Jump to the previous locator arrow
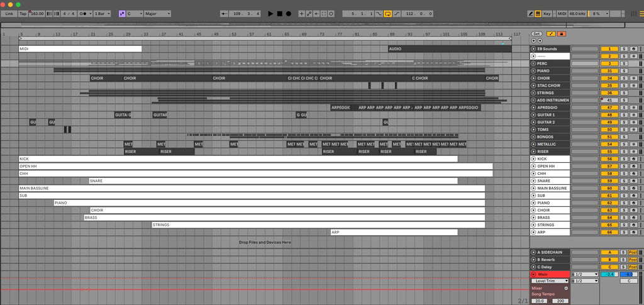 (533, 41)
